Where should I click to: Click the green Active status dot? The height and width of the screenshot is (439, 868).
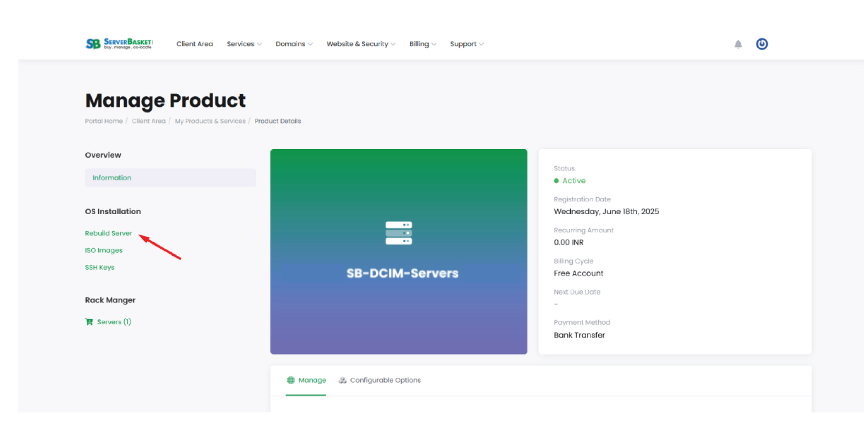pos(556,180)
